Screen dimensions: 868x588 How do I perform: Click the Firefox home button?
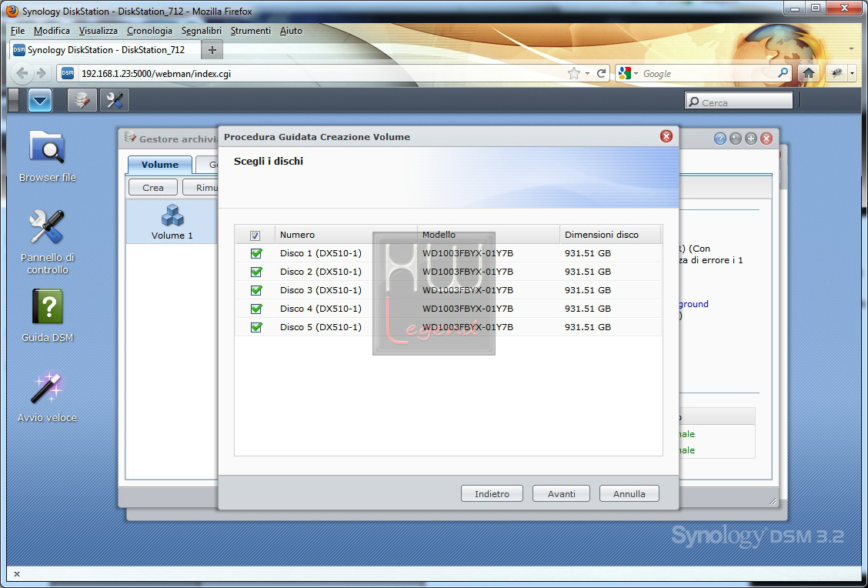(808, 73)
